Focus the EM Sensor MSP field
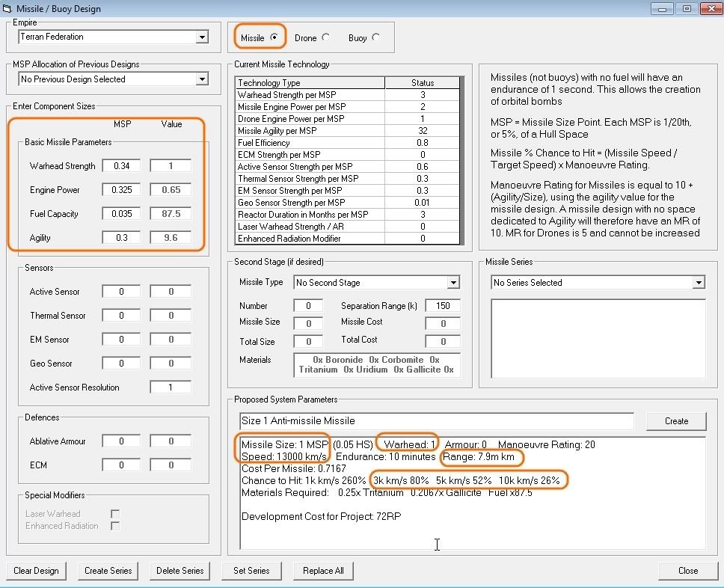Image resolution: width=724 pixels, height=588 pixels. pos(121,340)
